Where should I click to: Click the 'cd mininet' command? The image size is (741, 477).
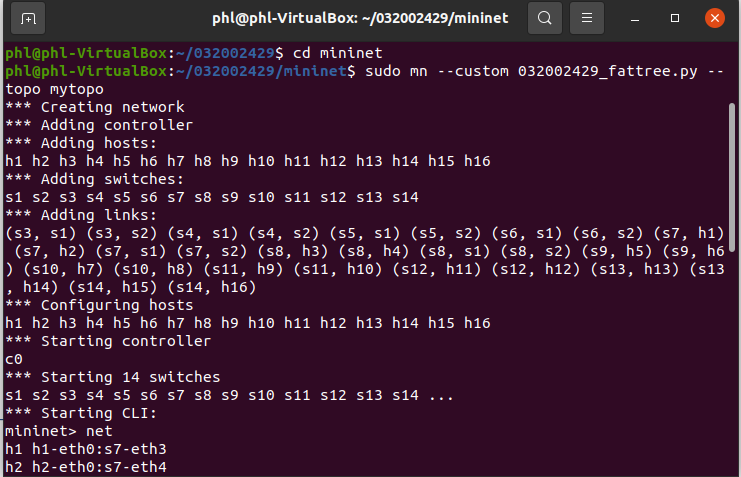pyautogui.click(x=337, y=53)
